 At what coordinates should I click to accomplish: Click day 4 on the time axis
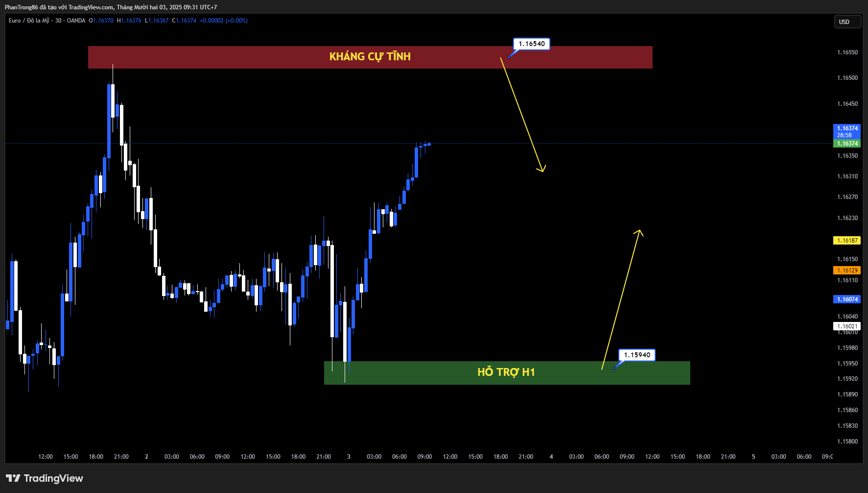point(551,457)
